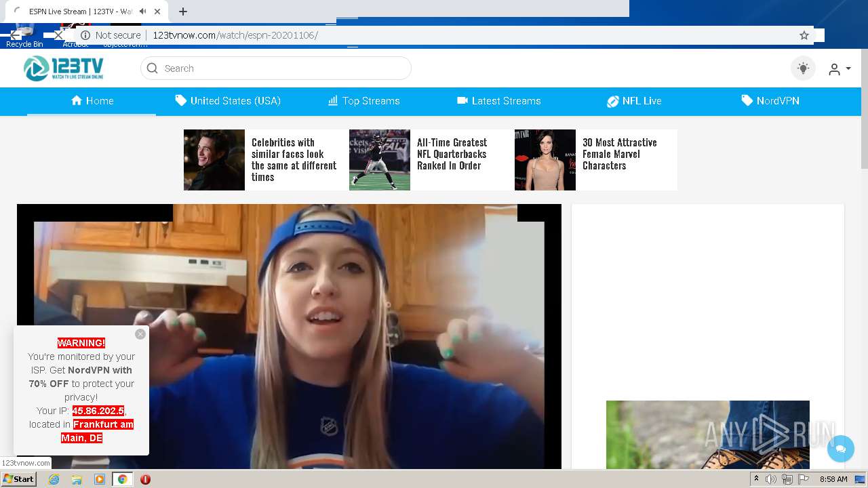Click the Action Center flag icon
Image resolution: width=868 pixels, height=488 pixels.
tap(804, 479)
